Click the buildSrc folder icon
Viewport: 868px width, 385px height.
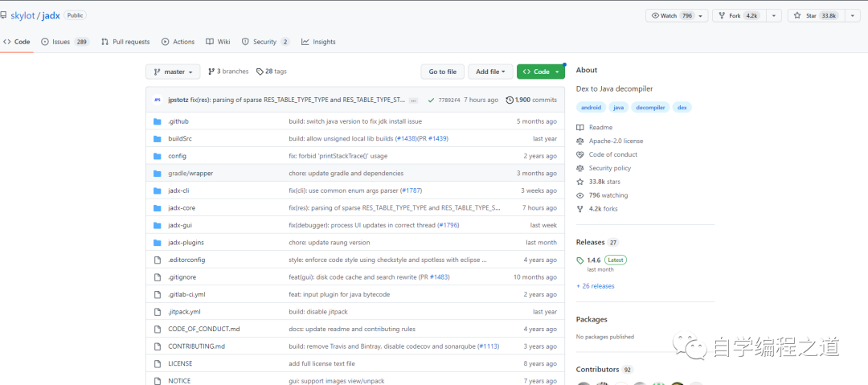pyautogui.click(x=158, y=138)
